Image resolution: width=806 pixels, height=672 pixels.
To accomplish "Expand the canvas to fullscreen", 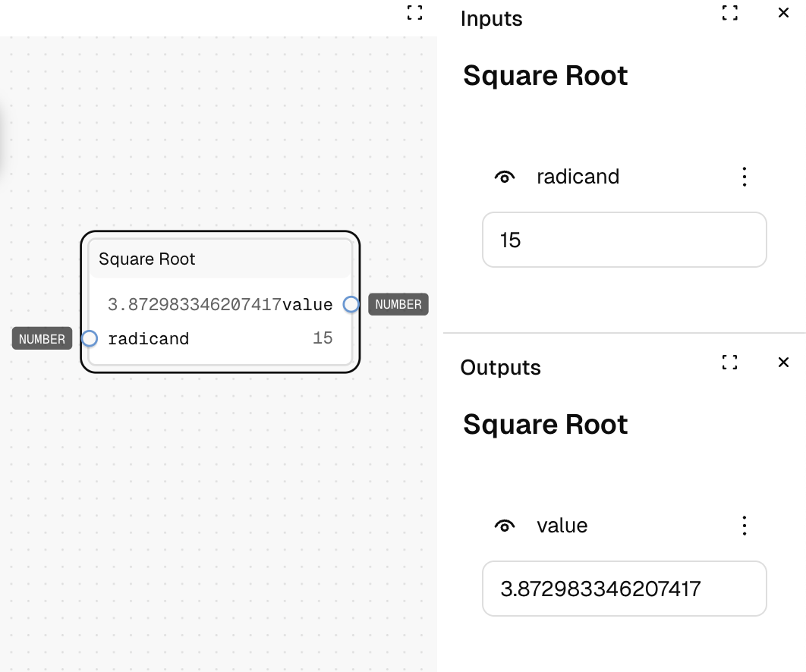I will click(415, 13).
